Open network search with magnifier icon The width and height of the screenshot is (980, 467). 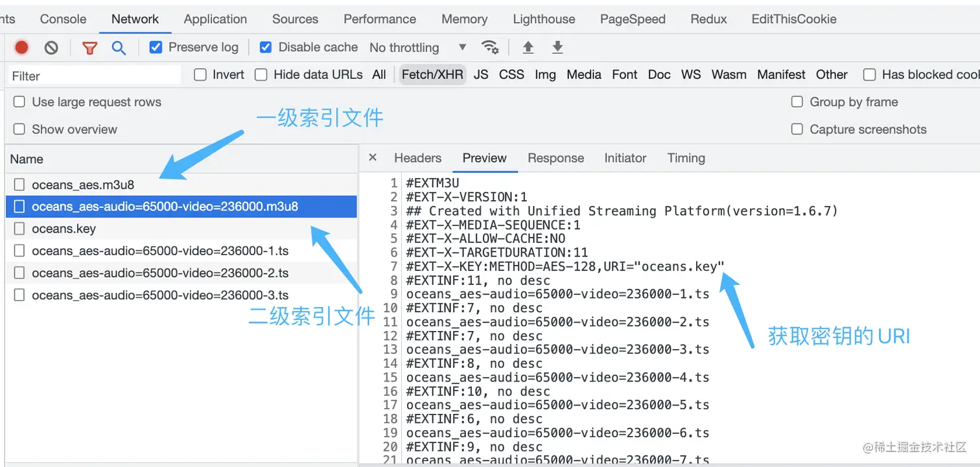pos(119,48)
